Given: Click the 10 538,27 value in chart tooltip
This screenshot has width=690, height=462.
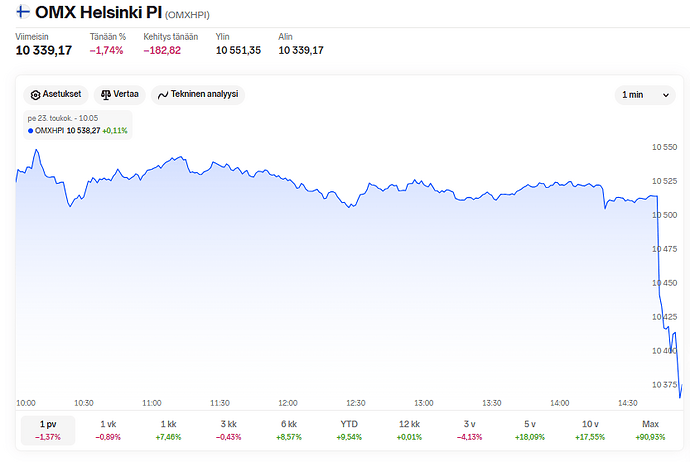Looking at the screenshot, I should [x=84, y=131].
